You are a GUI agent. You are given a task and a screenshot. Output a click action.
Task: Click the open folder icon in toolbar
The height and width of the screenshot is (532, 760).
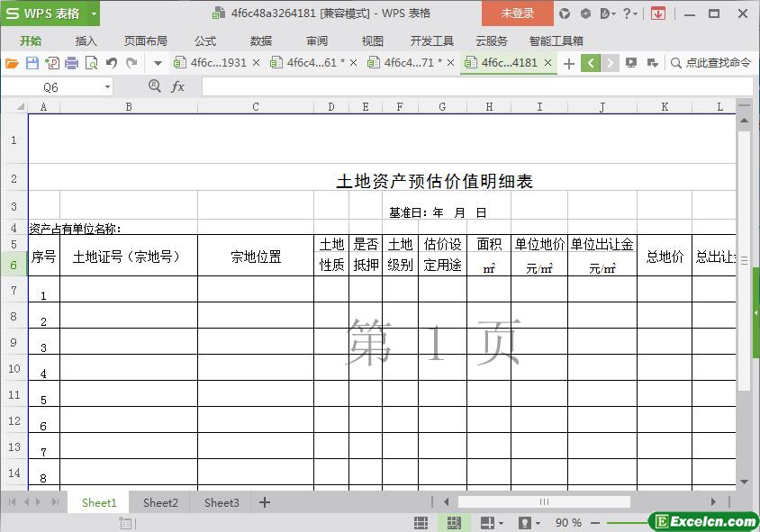click(x=12, y=63)
